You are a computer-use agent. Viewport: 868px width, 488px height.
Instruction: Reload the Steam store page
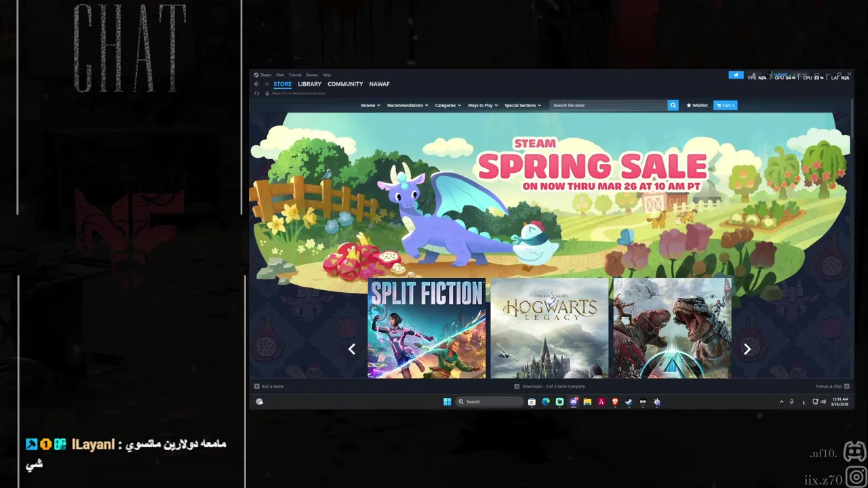click(256, 93)
